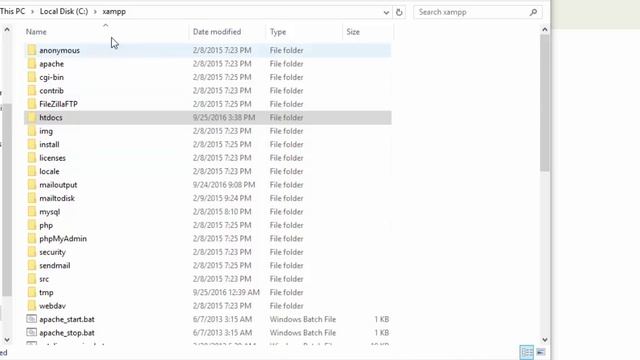Viewport: 640px width, 360px height.
Task: Click the 9/25/2016 12:39 AM date of tmp
Action: tap(226, 293)
